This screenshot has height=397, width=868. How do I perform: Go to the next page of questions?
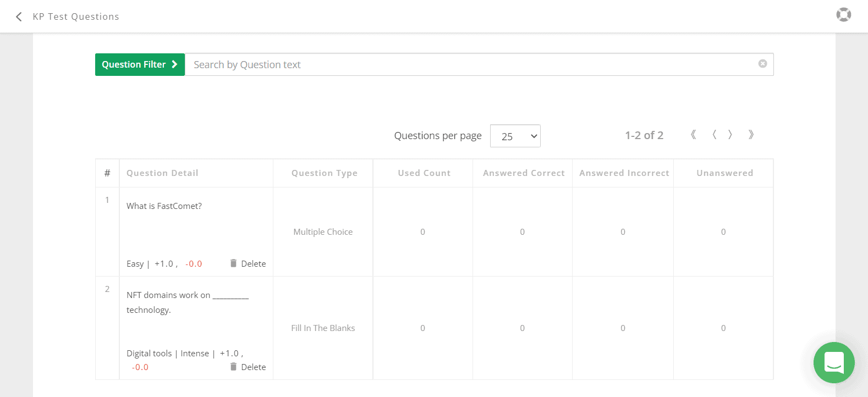[730, 135]
